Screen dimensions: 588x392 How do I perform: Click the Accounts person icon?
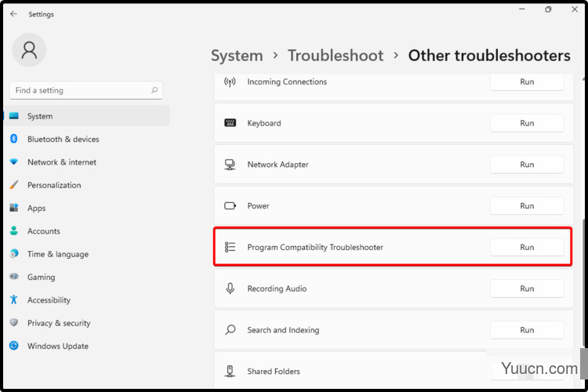[x=14, y=230]
